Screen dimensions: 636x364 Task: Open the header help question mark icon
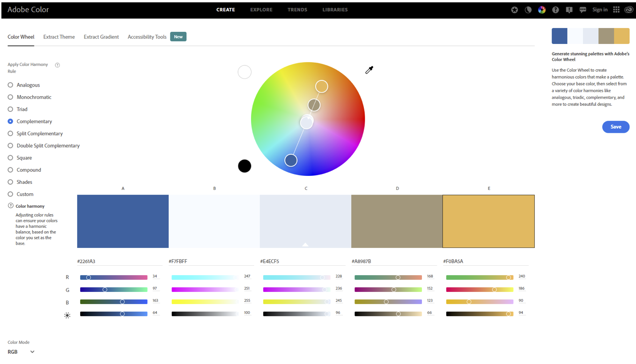[x=555, y=10]
